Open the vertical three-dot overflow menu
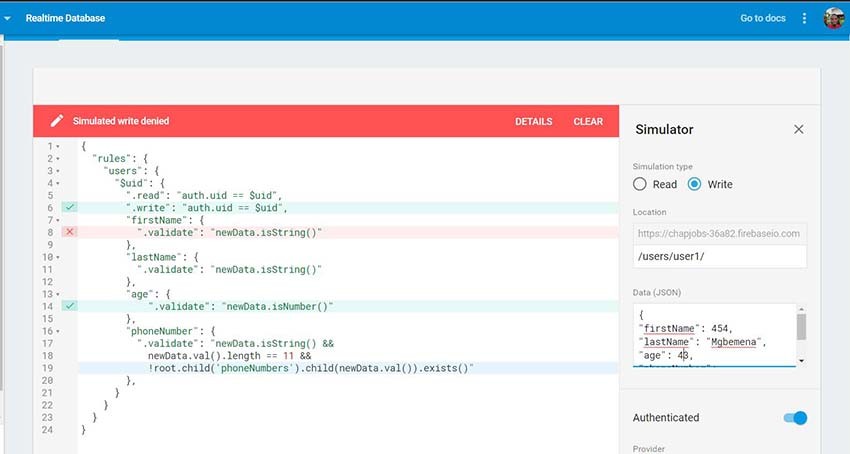Viewport: 850px width, 454px height. tap(804, 18)
